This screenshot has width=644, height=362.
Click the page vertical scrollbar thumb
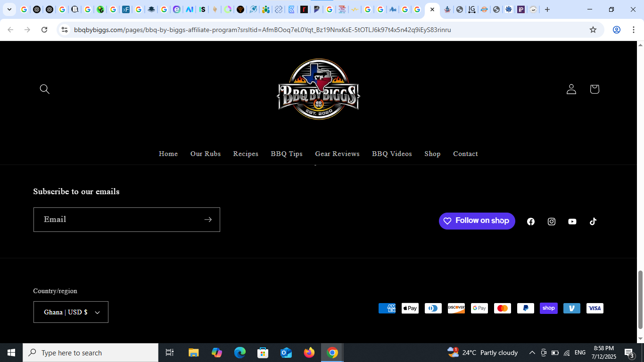tap(640, 300)
